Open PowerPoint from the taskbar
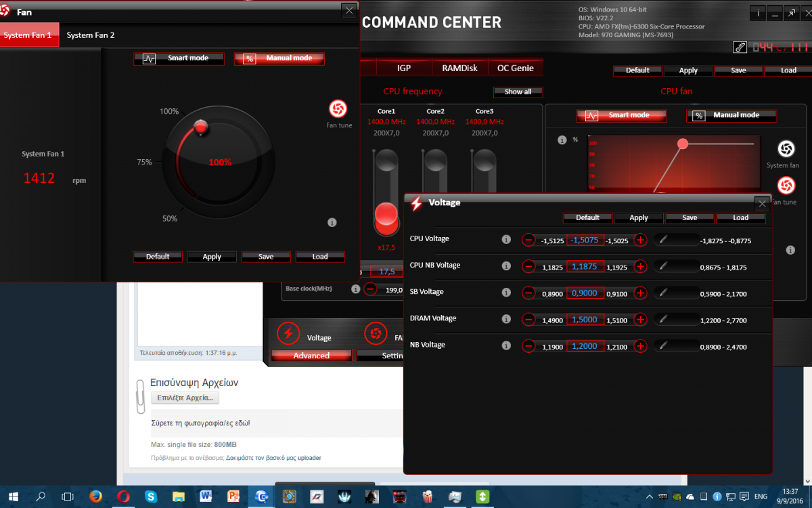This screenshot has height=508, width=812. click(x=233, y=496)
